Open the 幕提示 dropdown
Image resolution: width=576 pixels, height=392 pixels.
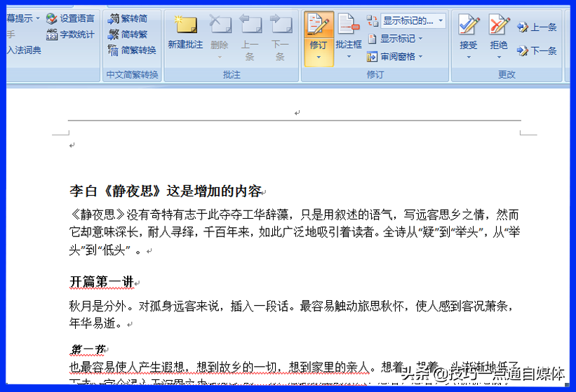(x=22, y=18)
